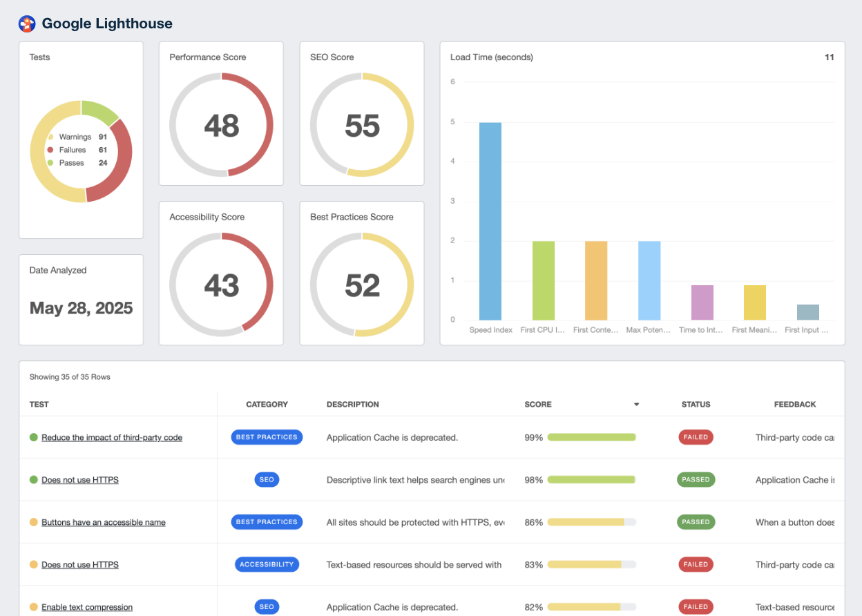Click green status dot beside third-party code test

(33, 438)
